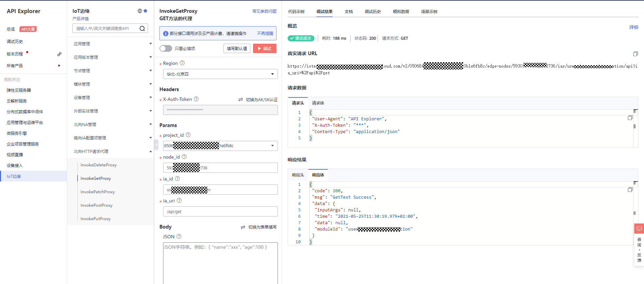Select InvokePutProxy API

[95, 218]
